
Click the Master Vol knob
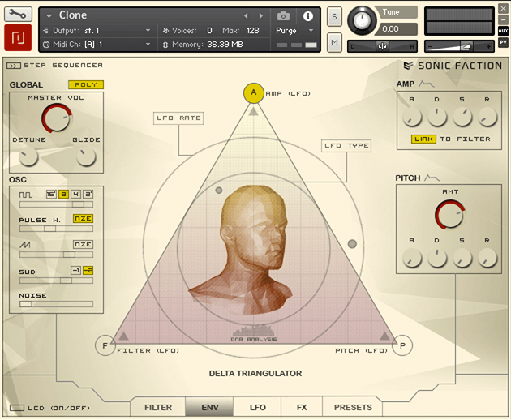[x=56, y=118]
